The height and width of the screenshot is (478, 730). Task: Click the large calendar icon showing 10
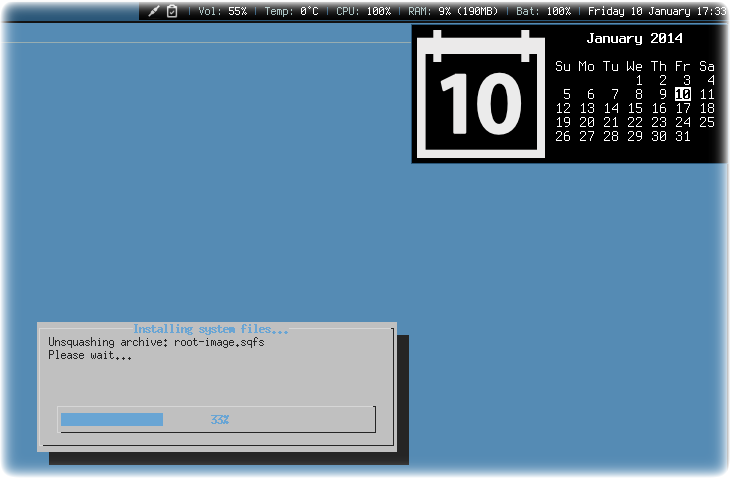point(480,94)
